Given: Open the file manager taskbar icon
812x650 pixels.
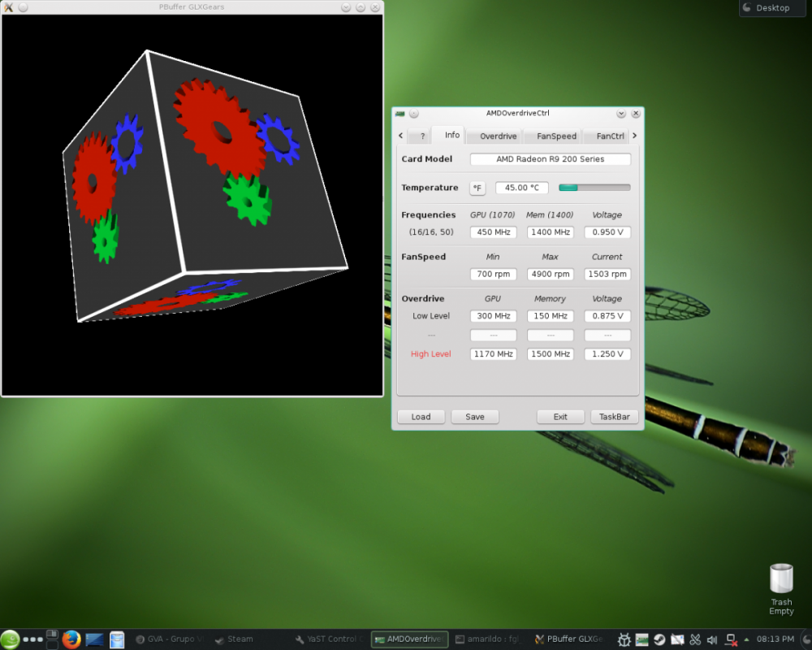Looking at the screenshot, I should [x=117, y=639].
